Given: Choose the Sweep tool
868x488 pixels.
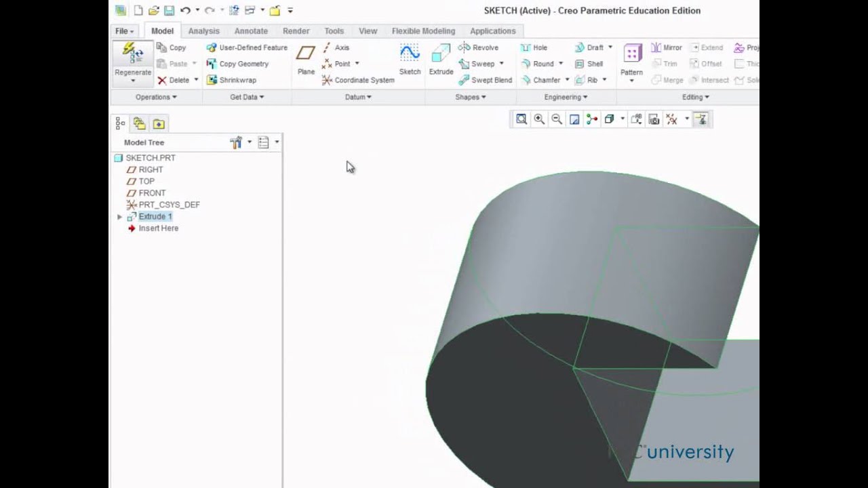Looking at the screenshot, I should 477,64.
